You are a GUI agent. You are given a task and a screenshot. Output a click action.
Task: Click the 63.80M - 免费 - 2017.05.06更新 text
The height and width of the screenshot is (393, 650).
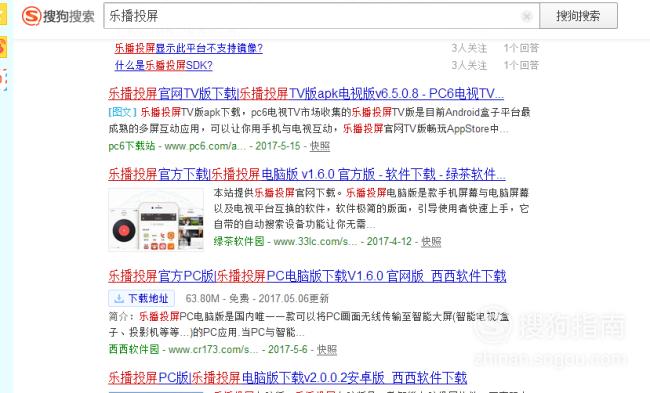[x=257, y=298]
